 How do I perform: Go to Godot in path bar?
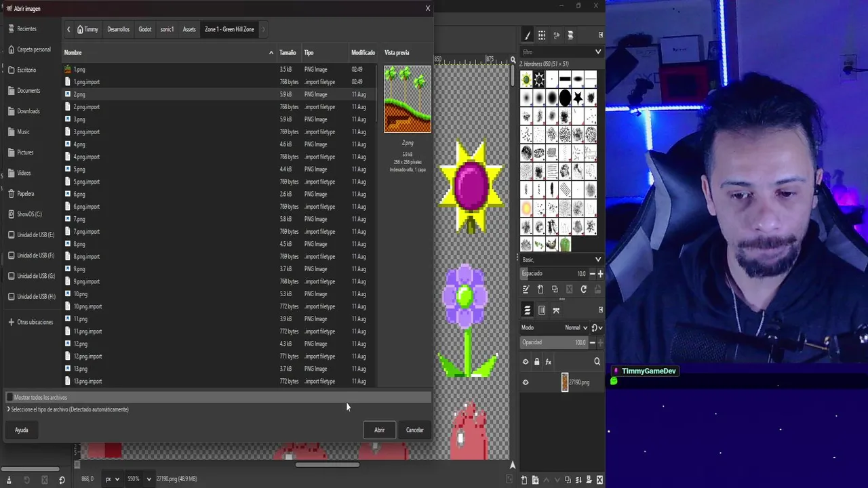tap(145, 29)
